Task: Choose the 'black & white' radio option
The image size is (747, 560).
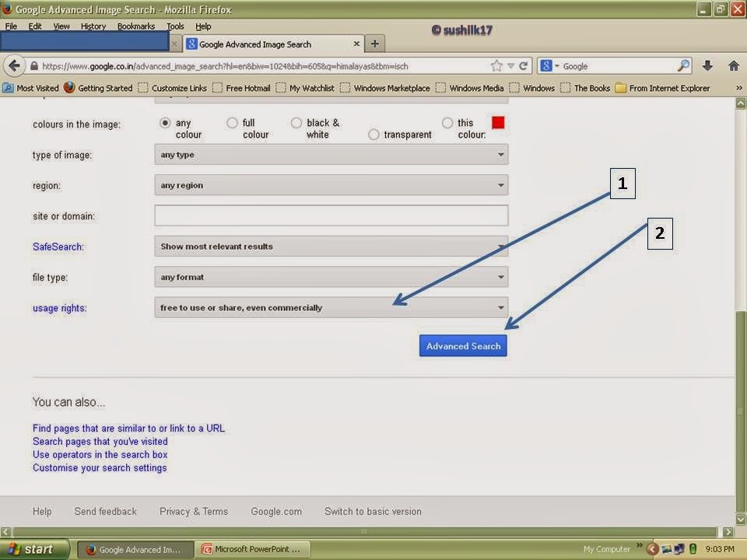Action: (296, 123)
